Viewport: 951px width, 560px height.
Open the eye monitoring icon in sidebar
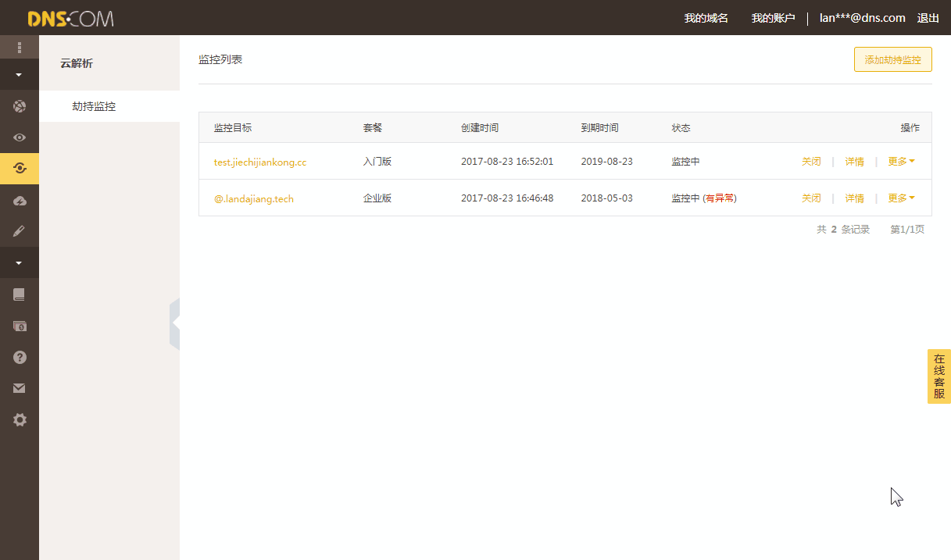[x=20, y=137]
